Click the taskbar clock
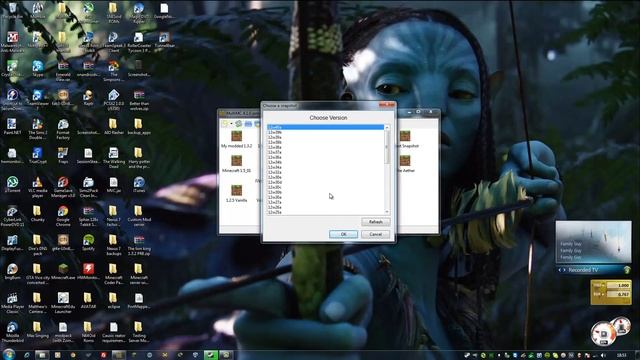The height and width of the screenshot is (360, 640). pyautogui.click(x=622, y=355)
